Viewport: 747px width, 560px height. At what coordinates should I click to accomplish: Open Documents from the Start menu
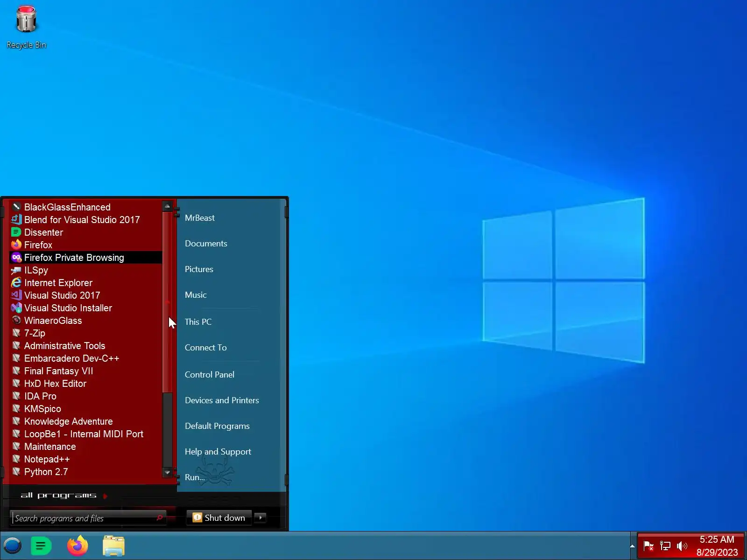point(206,244)
